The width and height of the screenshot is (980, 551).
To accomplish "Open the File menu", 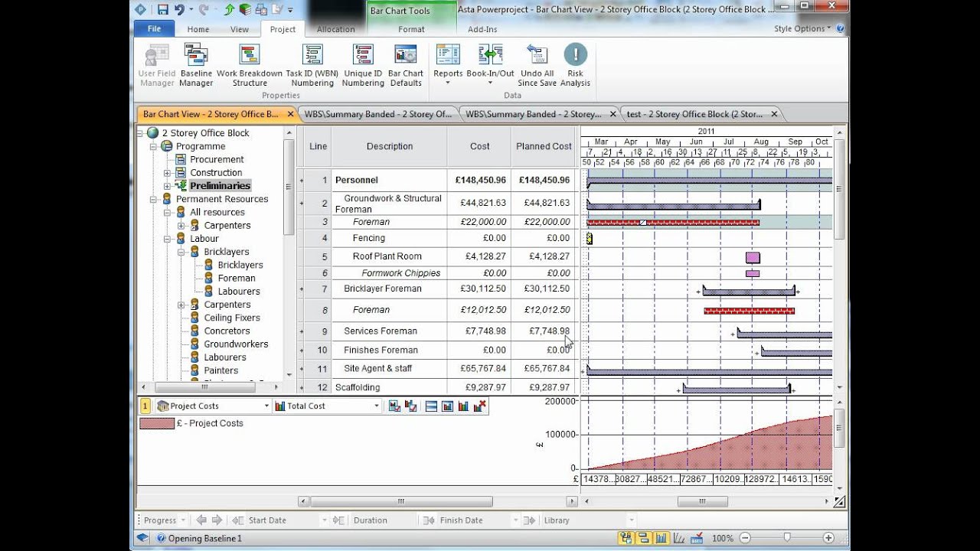I will 154,29.
